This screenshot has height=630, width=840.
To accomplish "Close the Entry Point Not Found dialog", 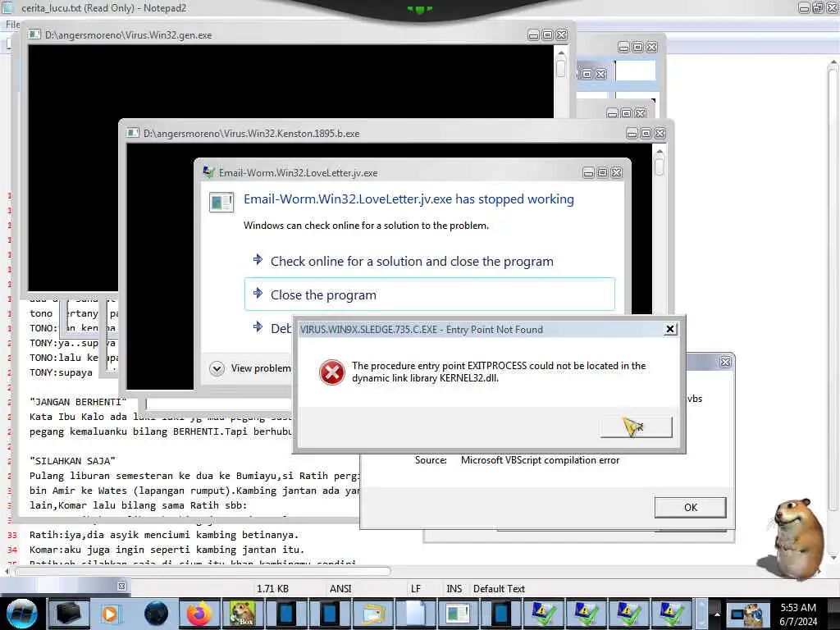I will 669,329.
